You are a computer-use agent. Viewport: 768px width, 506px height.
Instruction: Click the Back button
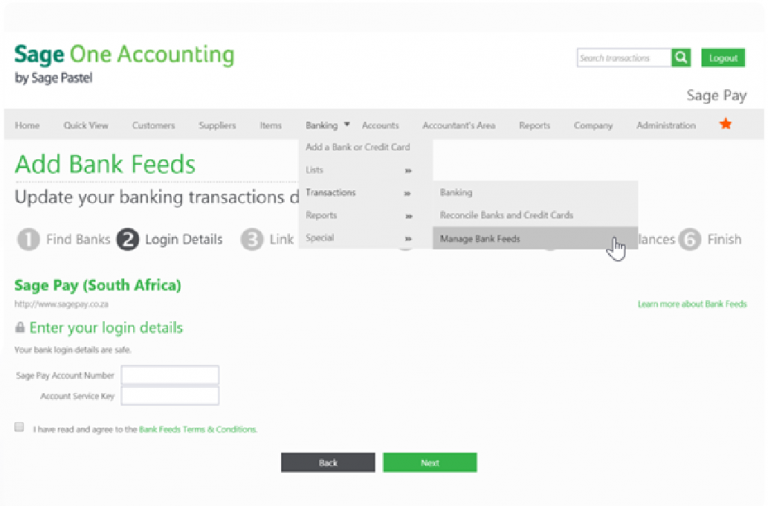click(x=328, y=462)
